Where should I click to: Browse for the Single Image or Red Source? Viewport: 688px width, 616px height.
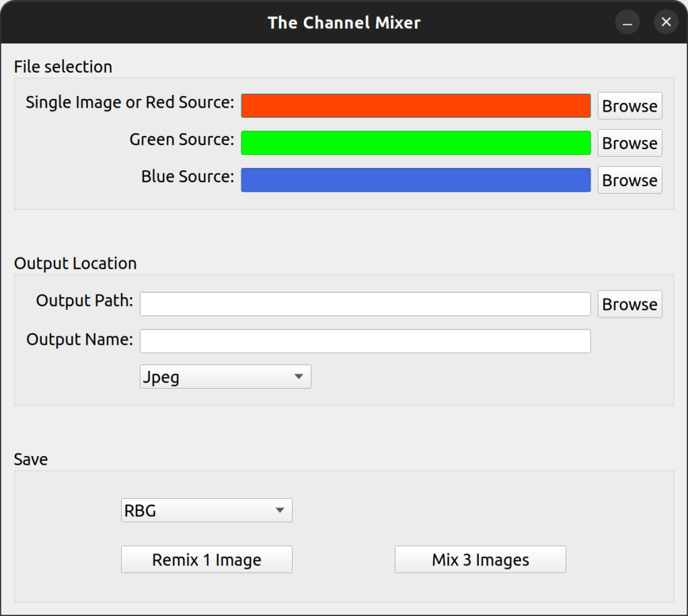click(x=629, y=106)
